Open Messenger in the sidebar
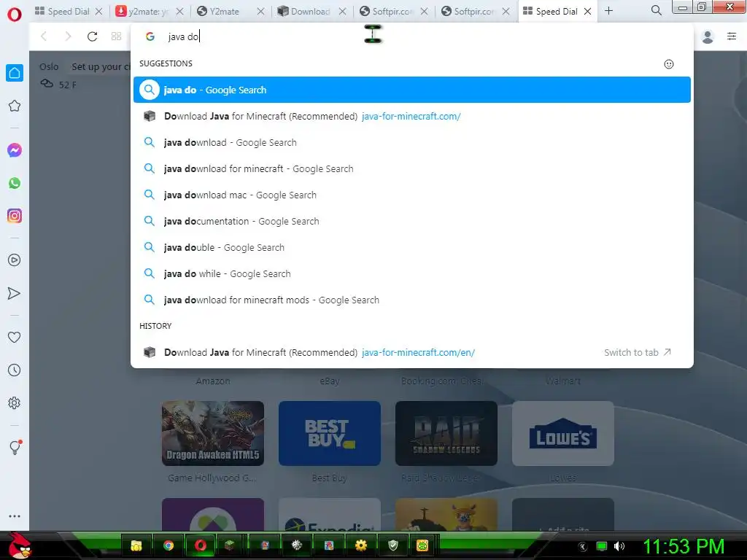Image resolution: width=747 pixels, height=560 pixels. click(x=15, y=150)
